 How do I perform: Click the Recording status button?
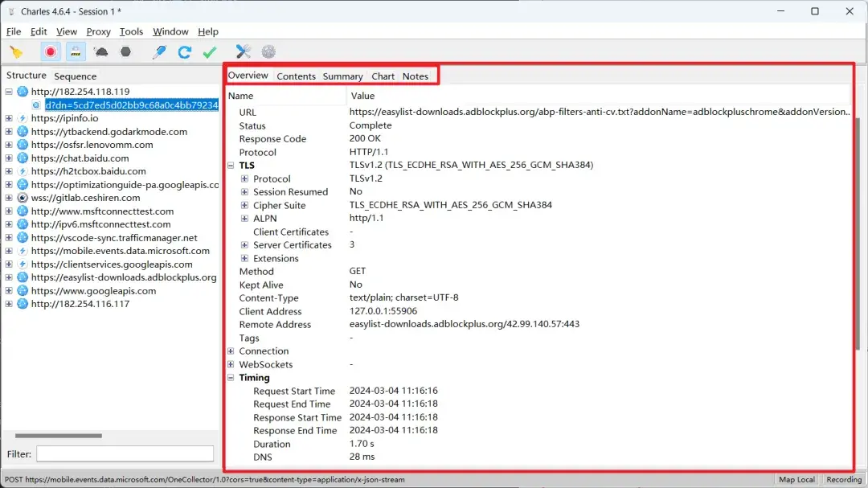click(x=843, y=480)
